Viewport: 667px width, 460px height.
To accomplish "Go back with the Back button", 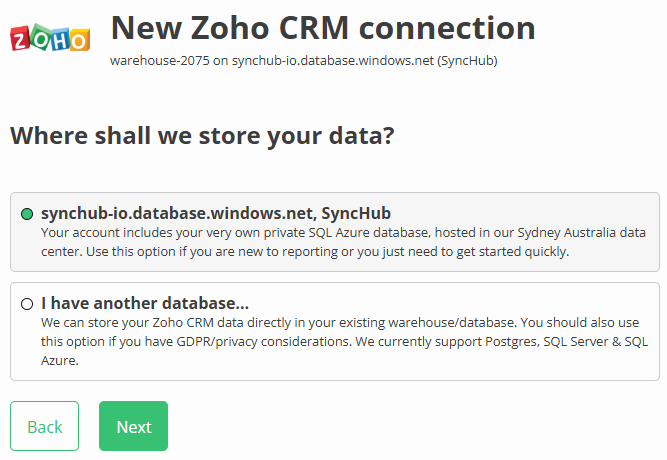I will [44, 427].
